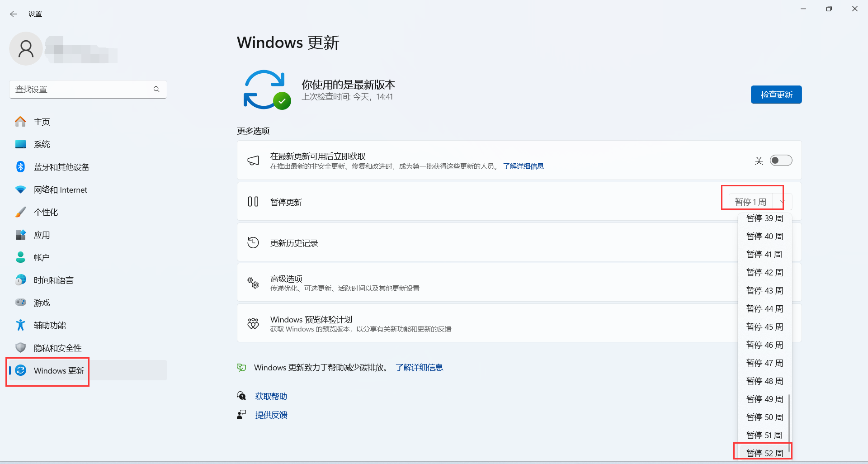Select 暂停 39 周 from the list
Screen dimensions: 868x464
(x=764, y=218)
